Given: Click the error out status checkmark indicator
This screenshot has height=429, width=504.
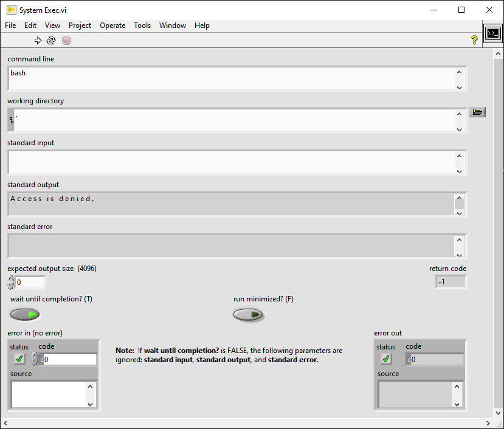Looking at the screenshot, I should point(386,359).
